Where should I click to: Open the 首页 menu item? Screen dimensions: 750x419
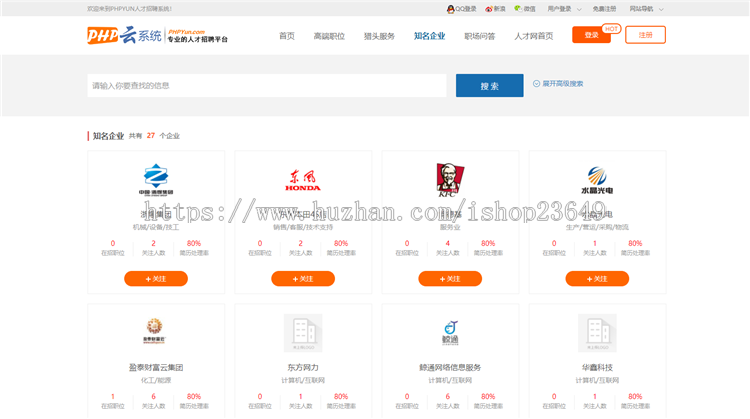click(287, 36)
